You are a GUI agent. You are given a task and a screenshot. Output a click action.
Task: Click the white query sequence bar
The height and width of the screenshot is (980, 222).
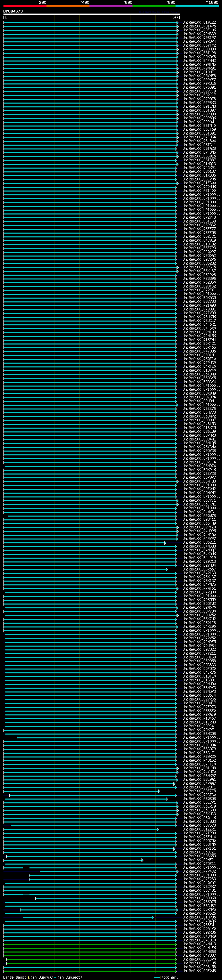click(92, 14)
